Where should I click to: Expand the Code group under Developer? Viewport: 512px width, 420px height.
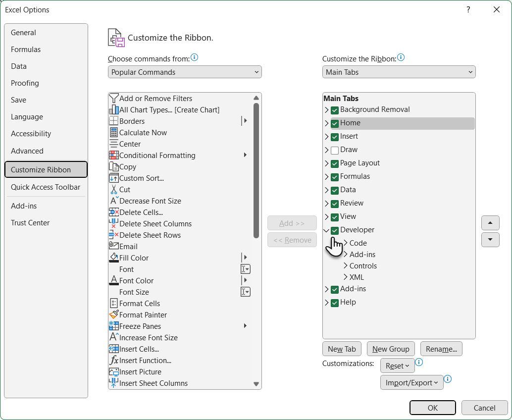(x=346, y=243)
